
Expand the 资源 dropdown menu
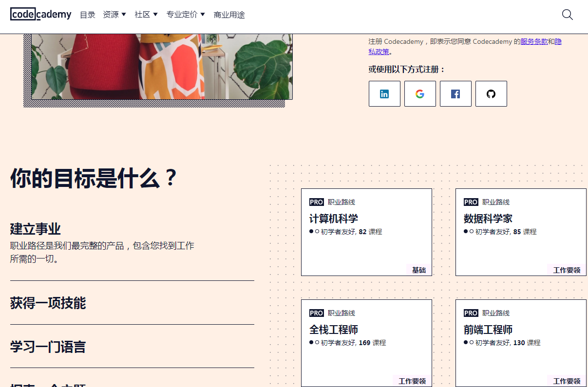[x=114, y=15]
